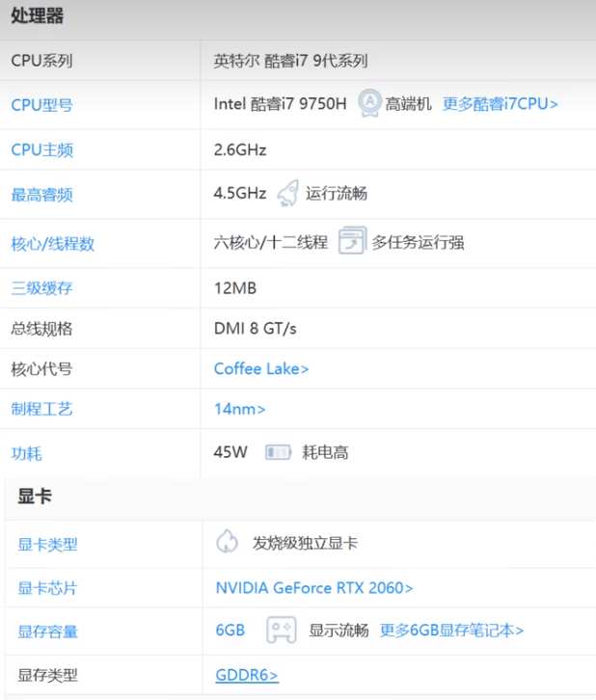Screen dimensions: 596x700
Task: Click the 显卡 section heading
Action: 35,496
